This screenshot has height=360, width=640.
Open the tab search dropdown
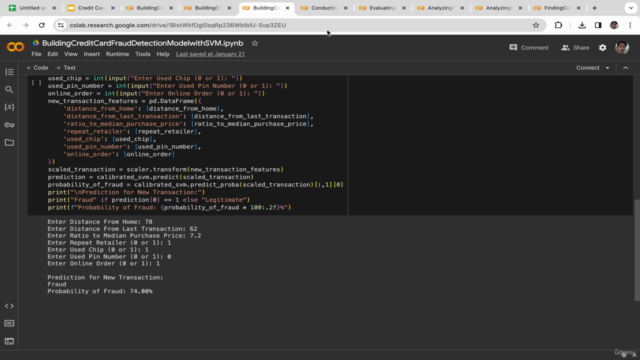pyautogui.click(x=631, y=8)
